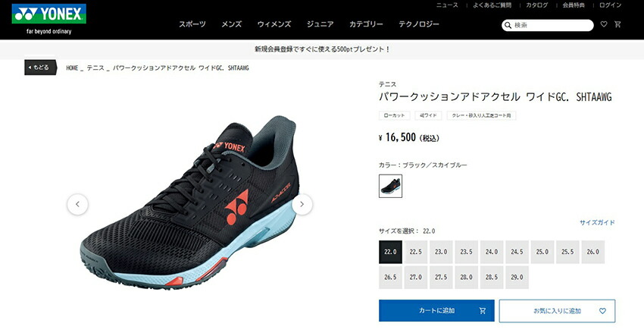This screenshot has height=333, width=644.
Task: Expand the カテゴリー navigation menu
Action: [x=366, y=24]
